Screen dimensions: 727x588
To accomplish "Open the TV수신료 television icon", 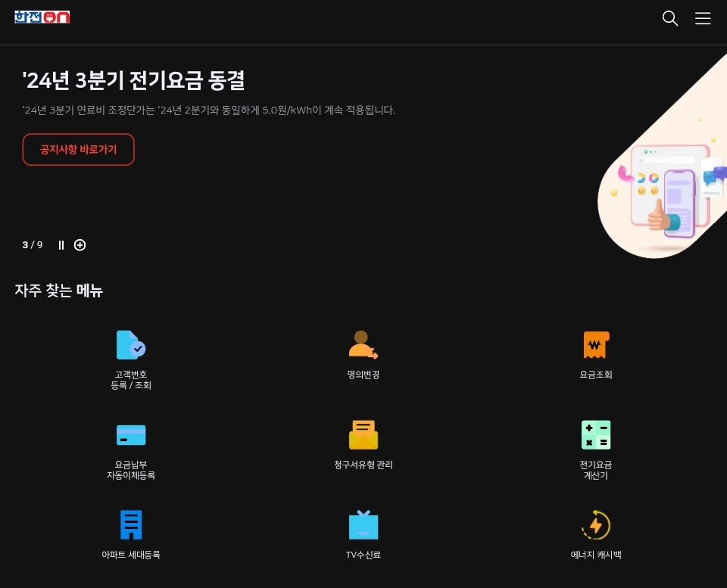I will click(x=363, y=524).
